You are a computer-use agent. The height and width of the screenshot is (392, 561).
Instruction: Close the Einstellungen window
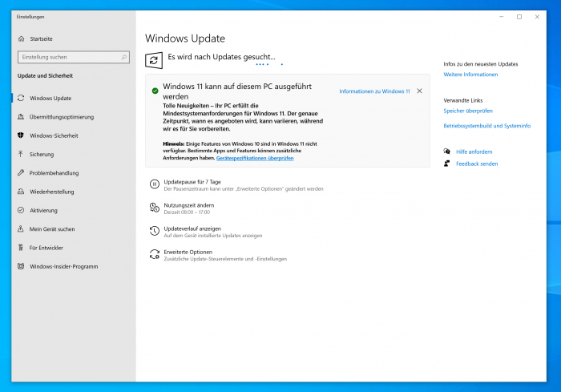[x=537, y=17]
